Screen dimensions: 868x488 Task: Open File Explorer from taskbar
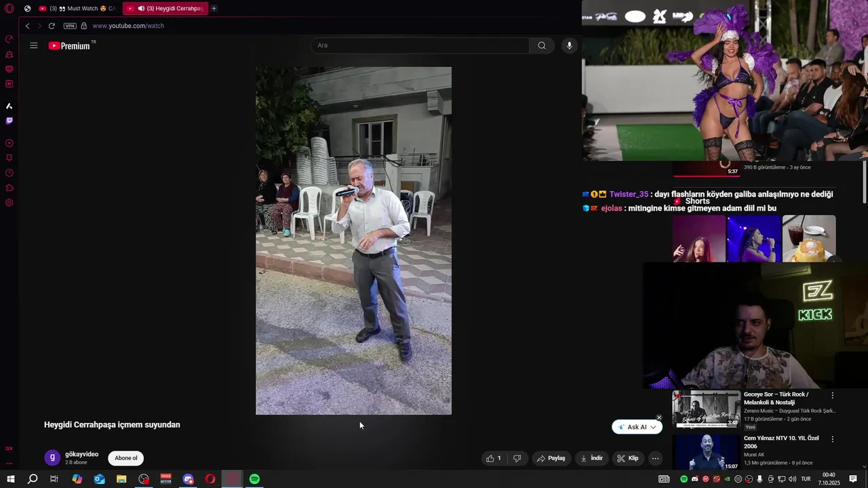(121, 479)
